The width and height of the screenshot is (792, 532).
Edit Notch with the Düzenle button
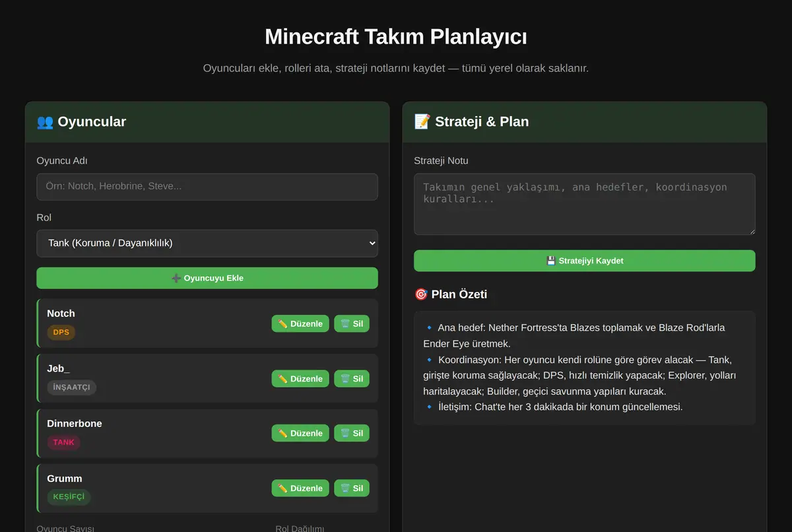pyautogui.click(x=300, y=323)
